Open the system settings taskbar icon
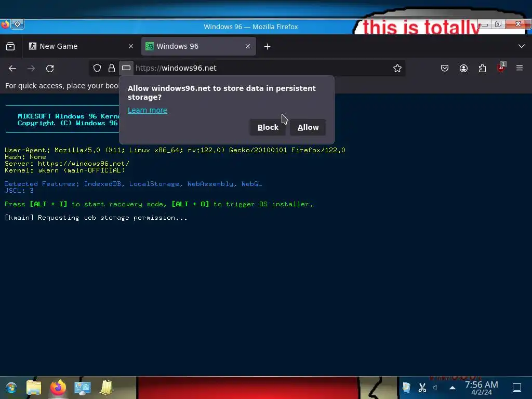 [83, 388]
